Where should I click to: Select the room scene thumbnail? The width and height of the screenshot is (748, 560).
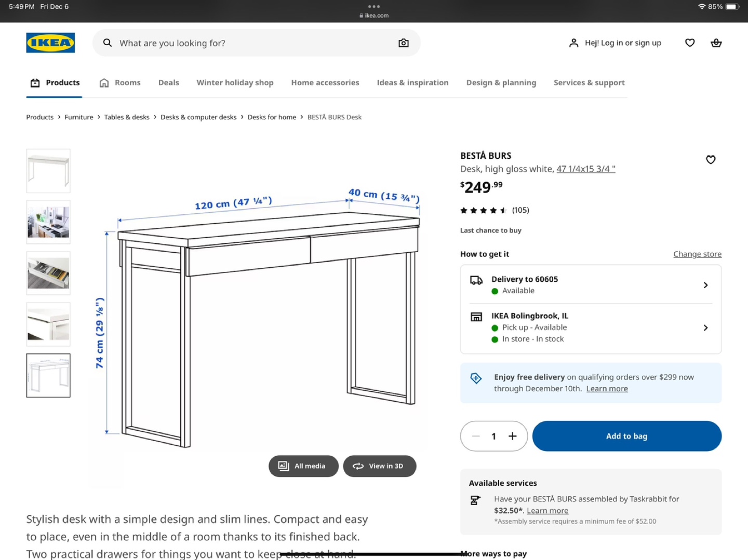pyautogui.click(x=48, y=222)
